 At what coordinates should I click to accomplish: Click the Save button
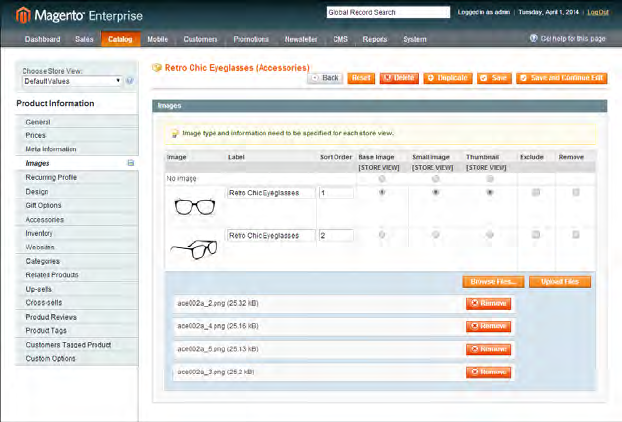pos(494,78)
